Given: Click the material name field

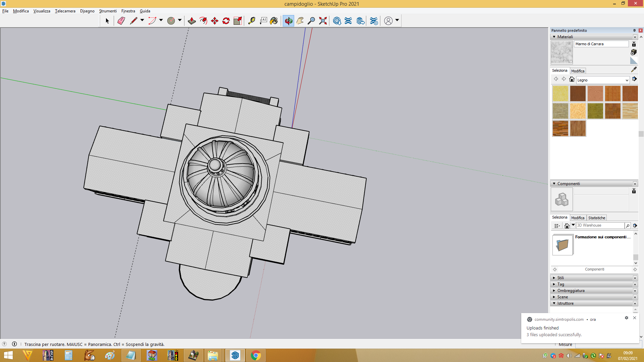Looking at the screenshot, I should (601, 44).
